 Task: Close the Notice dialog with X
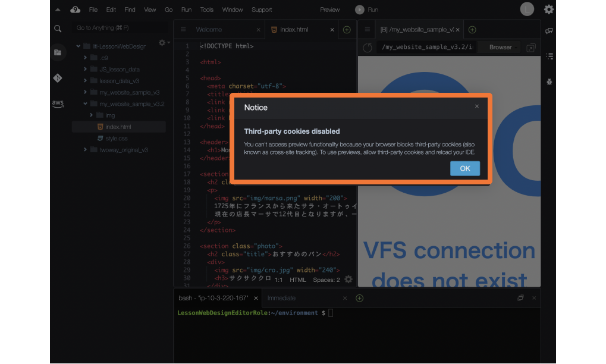pyautogui.click(x=476, y=106)
